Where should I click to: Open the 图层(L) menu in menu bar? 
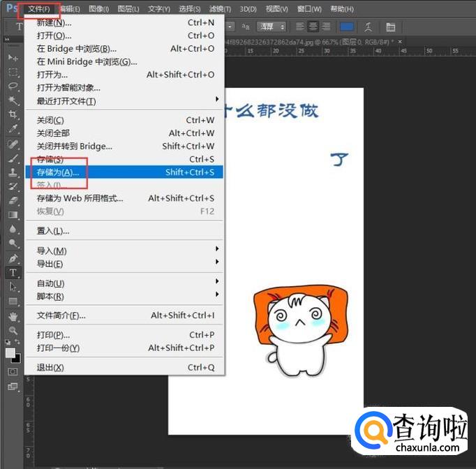coord(128,9)
